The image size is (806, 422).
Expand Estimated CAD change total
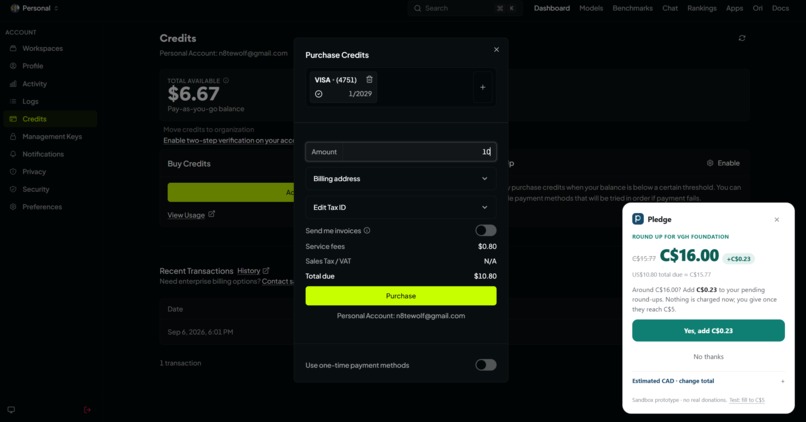(x=708, y=381)
